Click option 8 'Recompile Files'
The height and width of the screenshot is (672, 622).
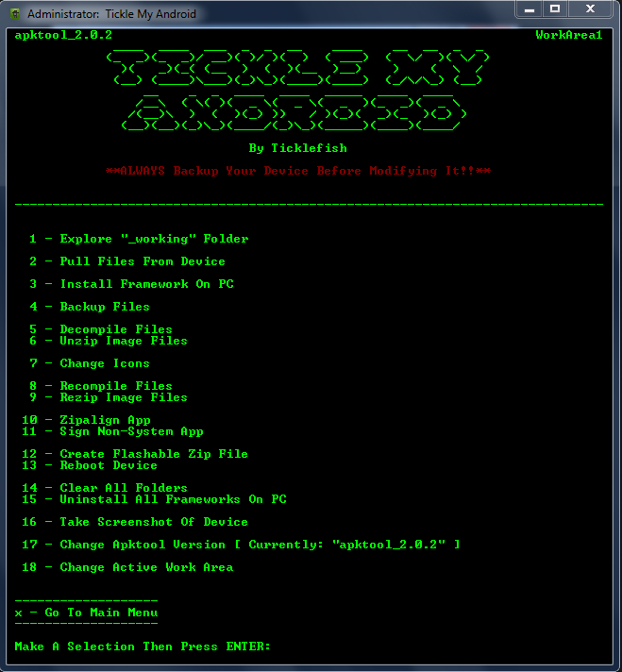[101, 386]
